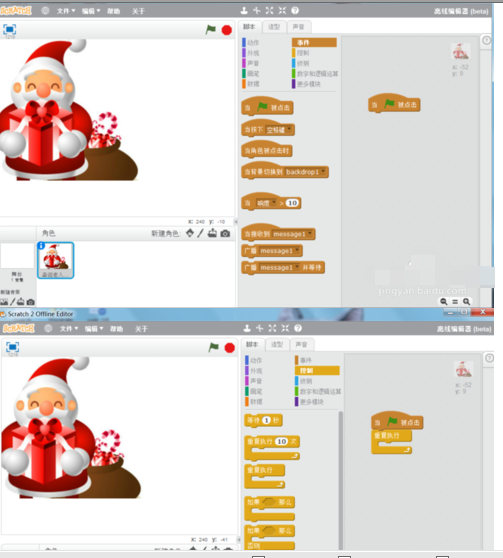The image size is (503, 558).
Task: Open the language globe in the bottom window
Action: [48, 328]
